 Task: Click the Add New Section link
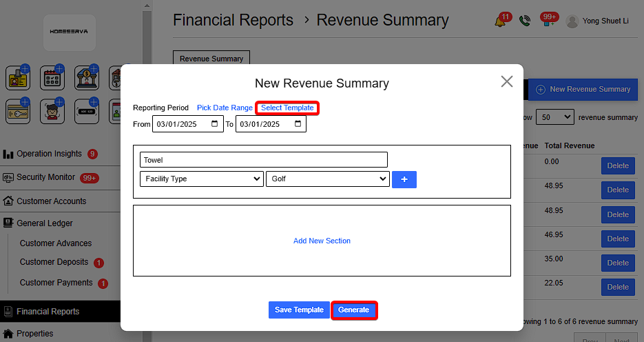[322, 241]
